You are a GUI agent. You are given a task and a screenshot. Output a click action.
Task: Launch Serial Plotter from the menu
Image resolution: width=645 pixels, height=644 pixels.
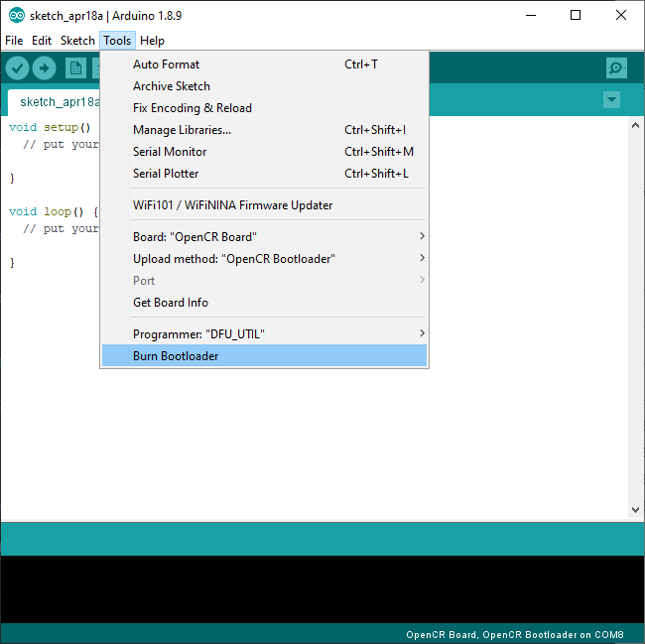click(x=264, y=173)
